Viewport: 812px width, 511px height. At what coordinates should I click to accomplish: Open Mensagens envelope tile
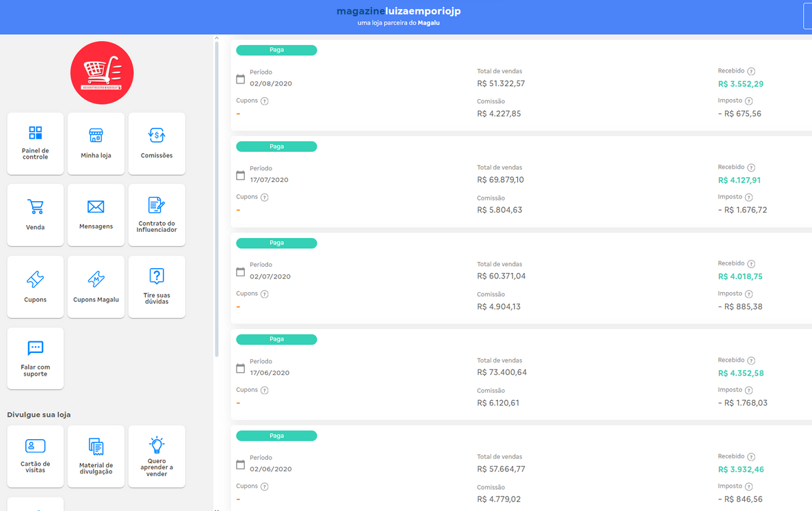(96, 215)
